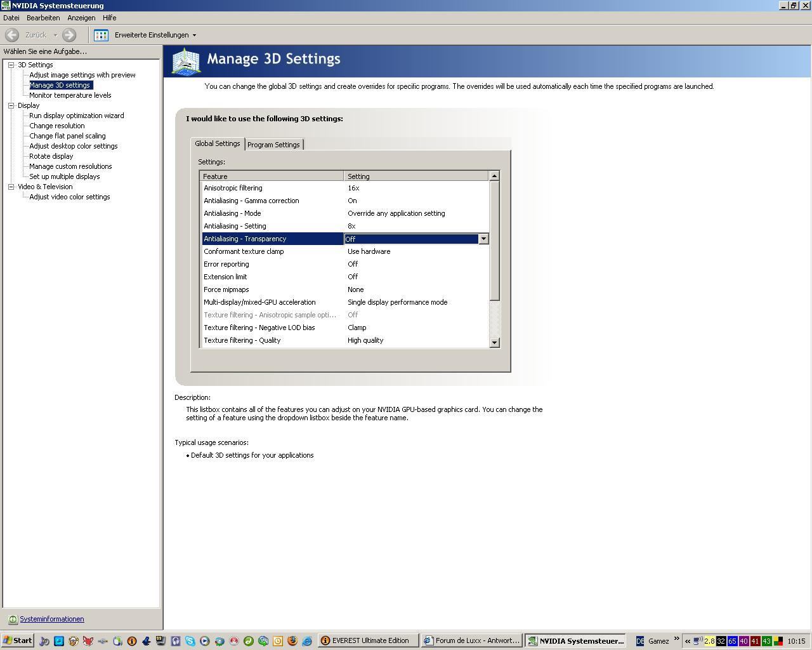This screenshot has height=650, width=812.
Task: Click the NVIDIA Systemsteuerung taskbar button
Action: (x=575, y=641)
